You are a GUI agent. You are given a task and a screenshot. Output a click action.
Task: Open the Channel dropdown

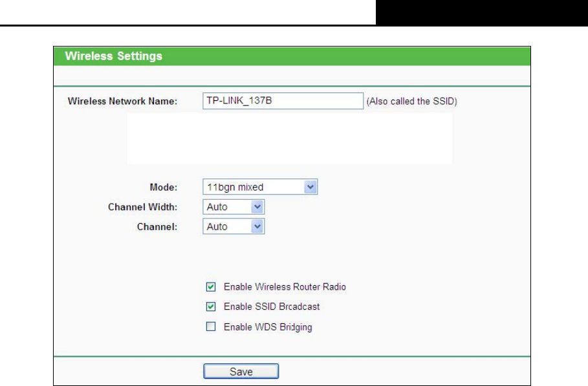[234, 226]
